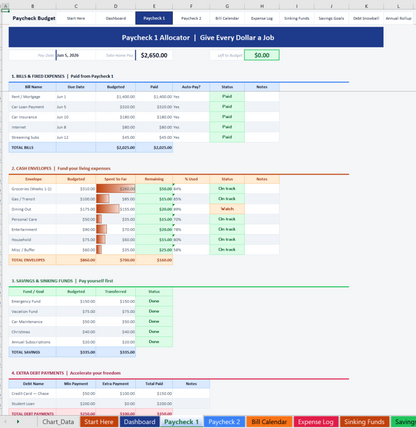The height and width of the screenshot is (428, 416).
Task: Click Credit Card total paid $150.00
Action: click(x=154, y=393)
